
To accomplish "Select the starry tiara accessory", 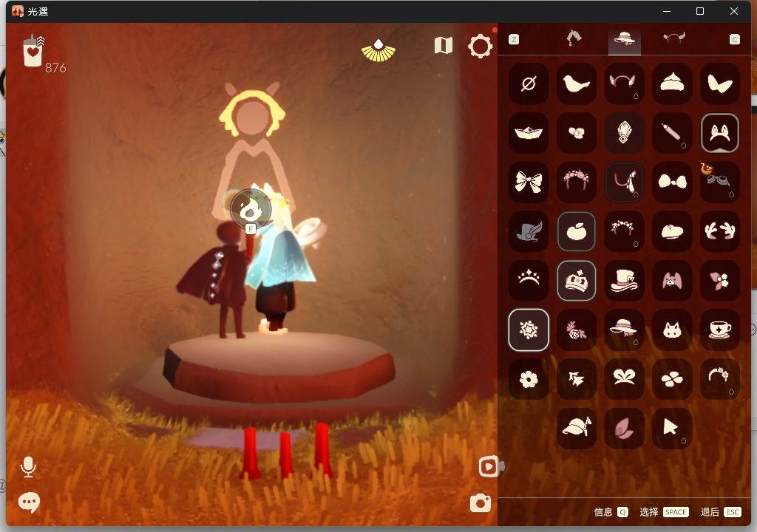I will [x=529, y=281].
